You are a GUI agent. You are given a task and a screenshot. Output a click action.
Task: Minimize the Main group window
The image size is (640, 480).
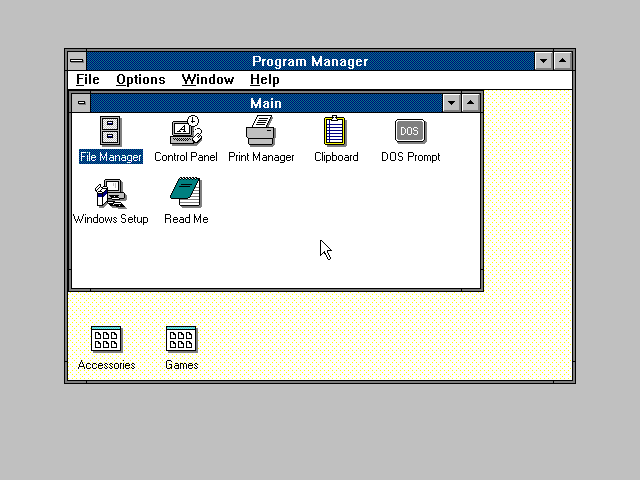tap(451, 103)
